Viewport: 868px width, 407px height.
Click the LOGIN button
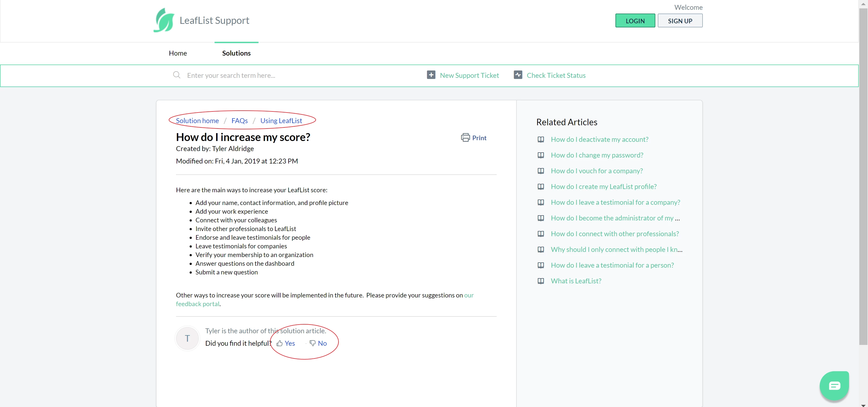(635, 21)
